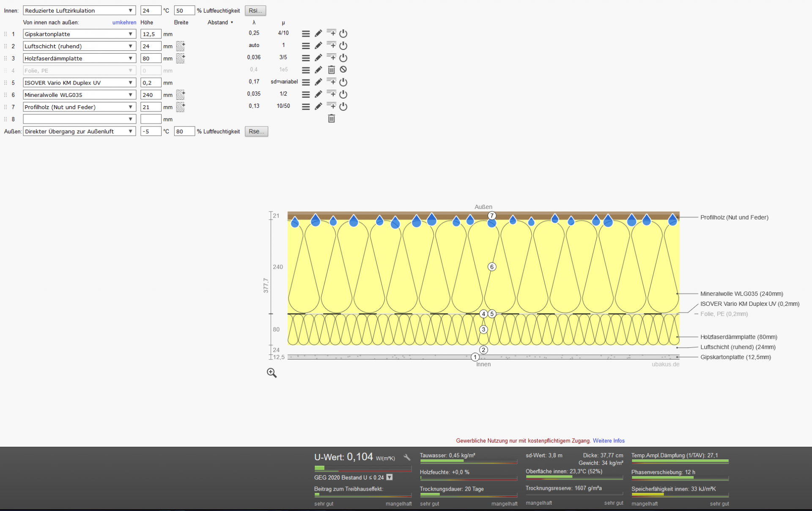
Task: Click the Weitere Infos link
Action: click(x=609, y=441)
